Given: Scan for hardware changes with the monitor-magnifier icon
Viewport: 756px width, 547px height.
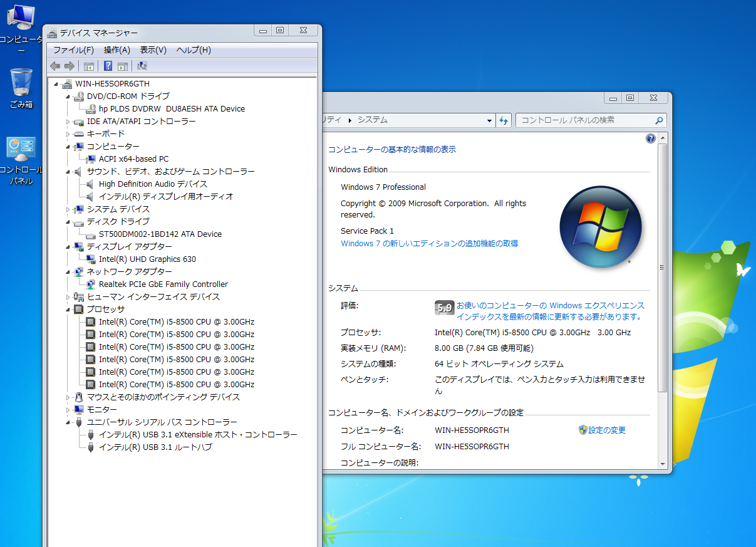Looking at the screenshot, I should [142, 66].
